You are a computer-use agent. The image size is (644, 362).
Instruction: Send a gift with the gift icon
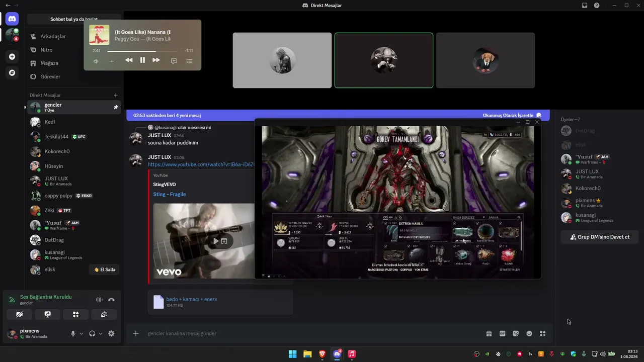tap(489, 333)
